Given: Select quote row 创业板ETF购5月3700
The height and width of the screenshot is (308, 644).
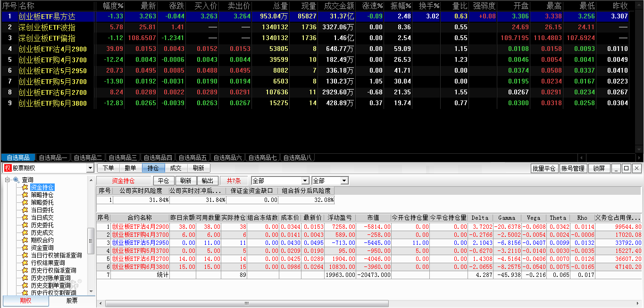Looking at the screenshot, I should click(x=315, y=81).
